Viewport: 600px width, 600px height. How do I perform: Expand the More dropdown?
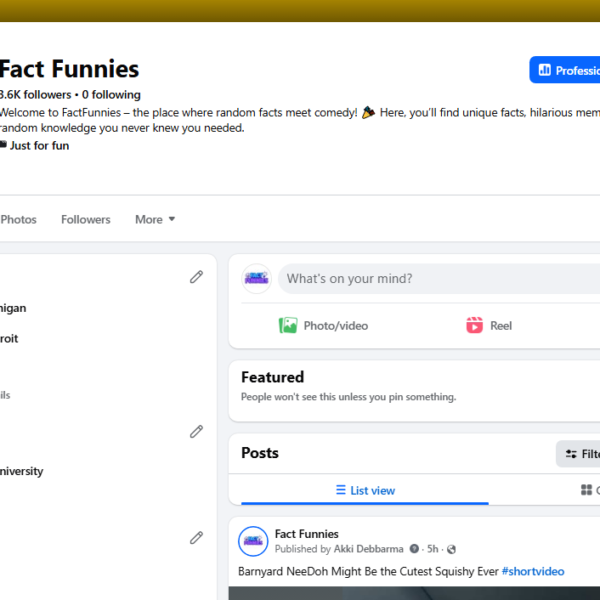click(155, 219)
